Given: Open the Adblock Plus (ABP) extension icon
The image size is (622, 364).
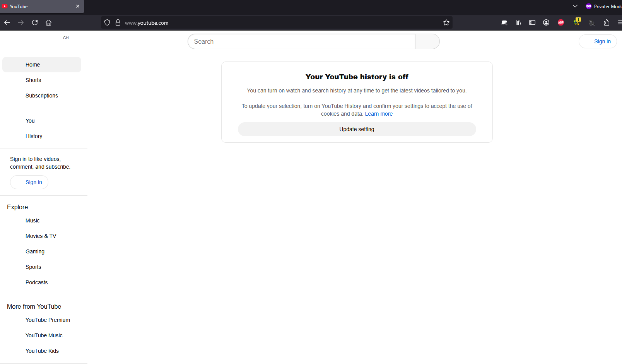Looking at the screenshot, I should tap(561, 22).
